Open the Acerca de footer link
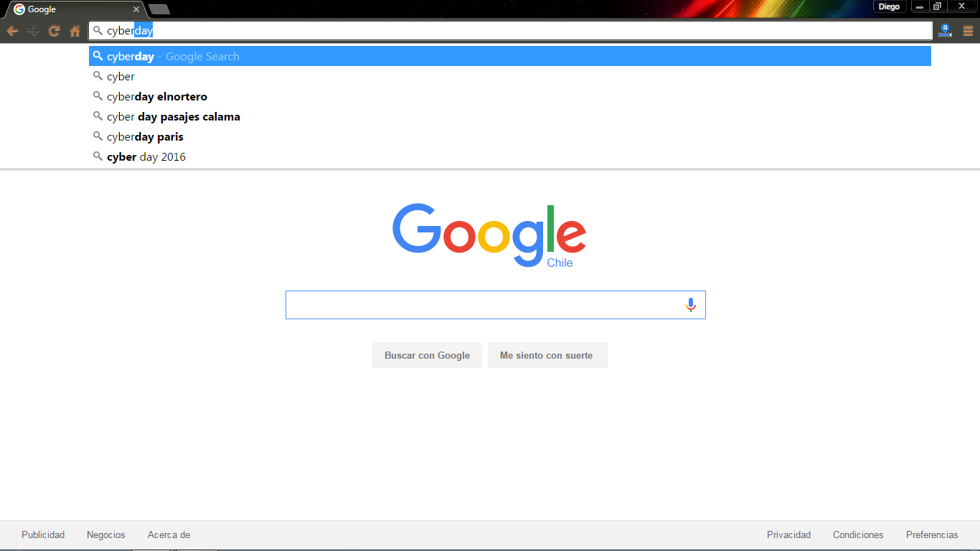The height and width of the screenshot is (551, 980). tap(169, 534)
